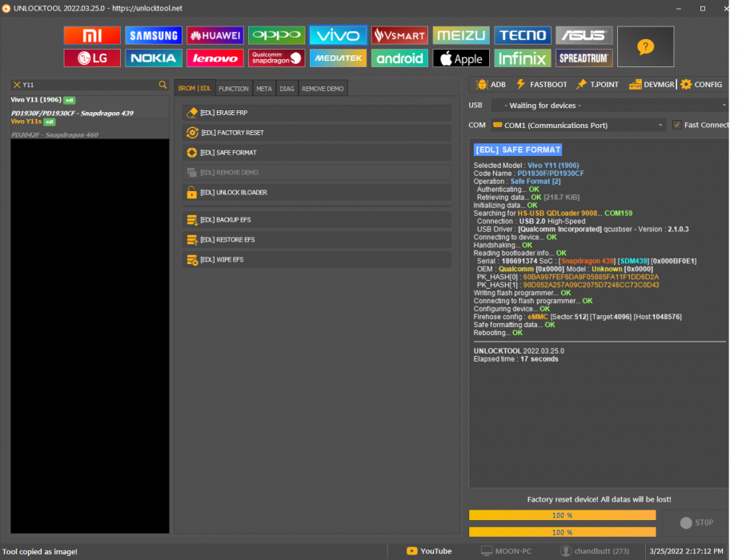Select the Meizu brand logo
The image size is (738, 560).
(x=461, y=35)
